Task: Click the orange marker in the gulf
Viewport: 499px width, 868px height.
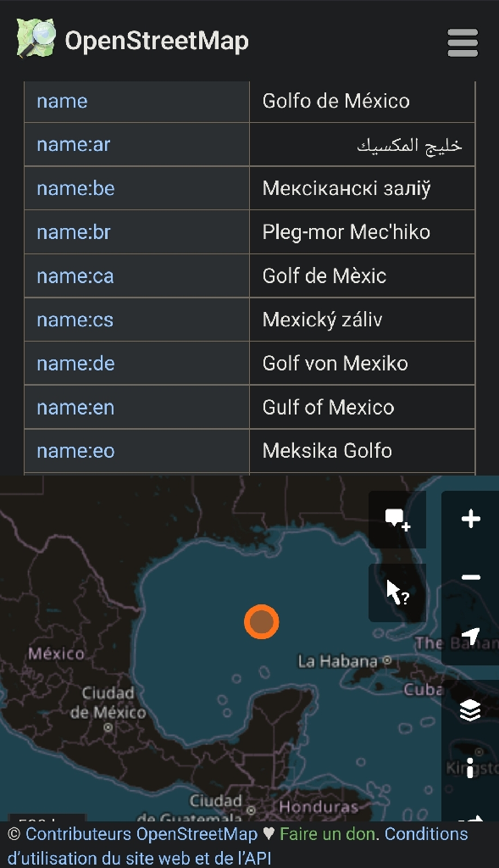Action: pyautogui.click(x=261, y=621)
